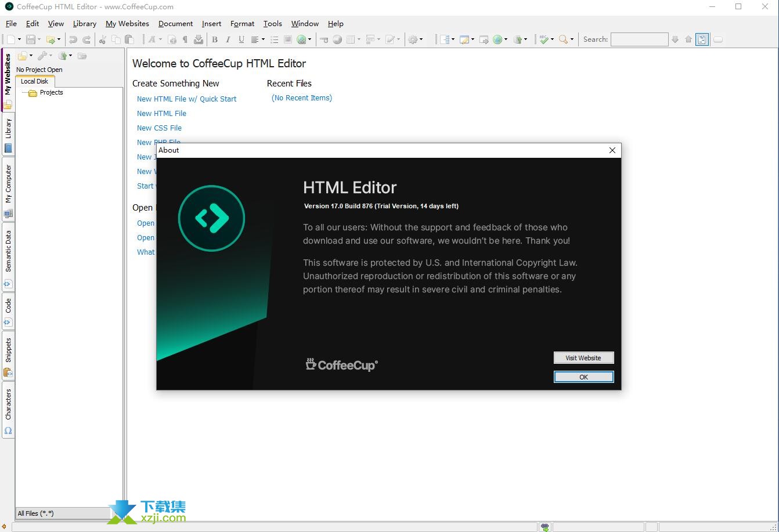Click the status bar icon at bottom right
The height and width of the screenshot is (532, 779).
coord(544,527)
